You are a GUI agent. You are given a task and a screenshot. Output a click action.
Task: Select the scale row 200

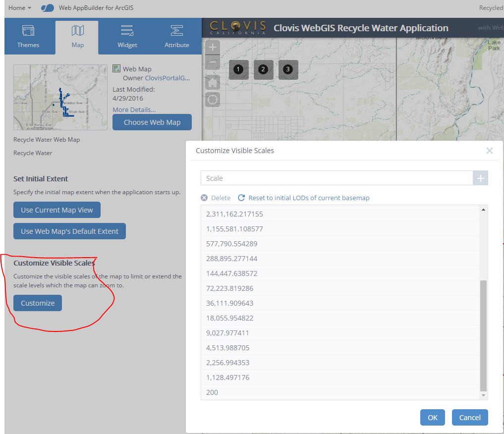[340, 392]
